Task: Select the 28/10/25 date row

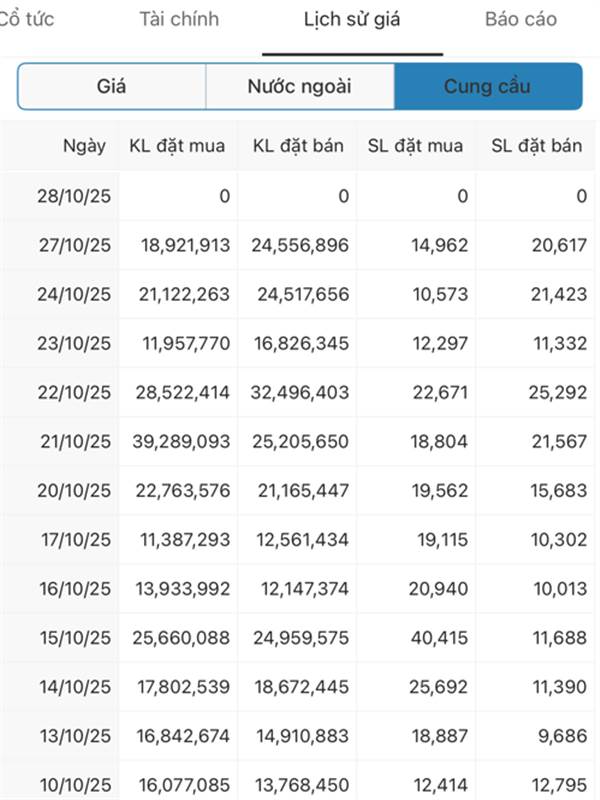Action: click(75, 196)
